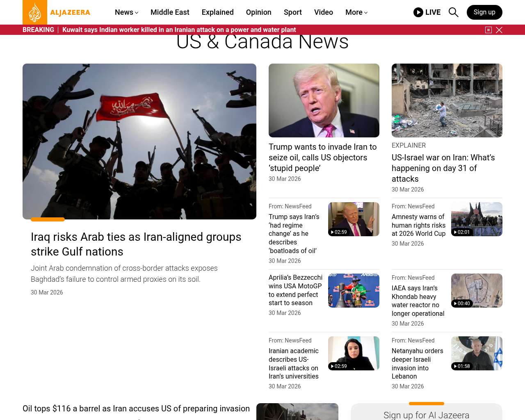Open the thumbnail beside the Oil tops $116 story
This screenshot has width=525, height=420.
click(x=297, y=412)
